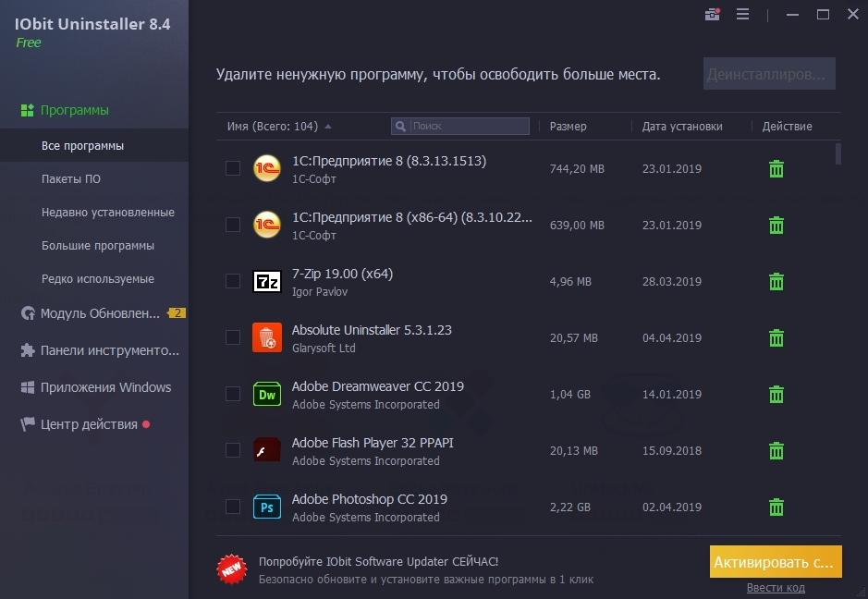868x599 pixels.
Task: Click Попробуйте IObit Software Updater СЕЙЧАС! promo text
Action: 378,561
